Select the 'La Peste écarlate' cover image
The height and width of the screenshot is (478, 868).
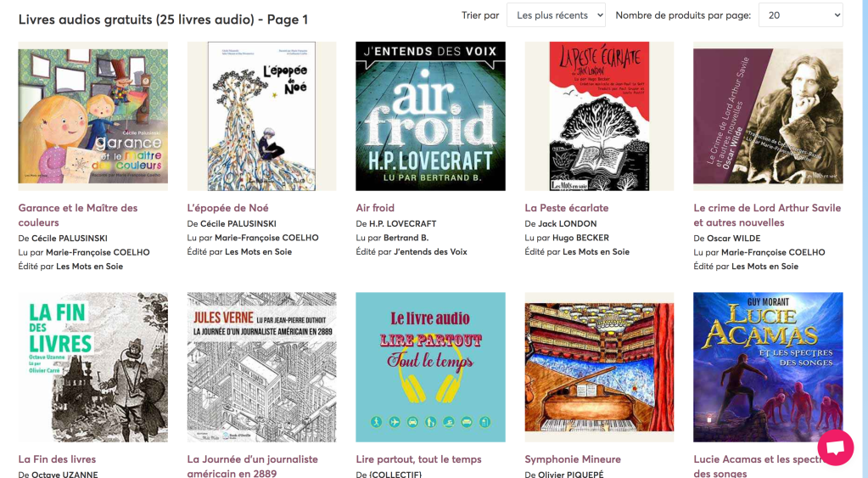(600, 116)
